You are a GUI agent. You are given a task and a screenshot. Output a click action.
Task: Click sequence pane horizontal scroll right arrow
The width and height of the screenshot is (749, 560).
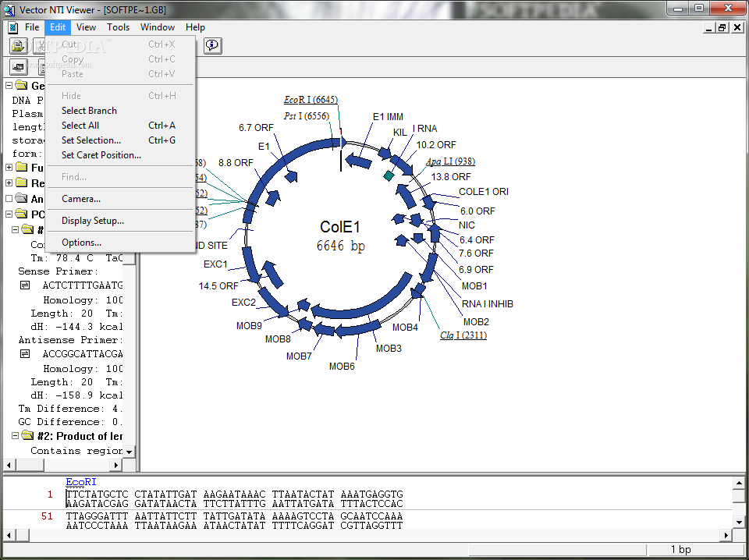click(x=727, y=535)
